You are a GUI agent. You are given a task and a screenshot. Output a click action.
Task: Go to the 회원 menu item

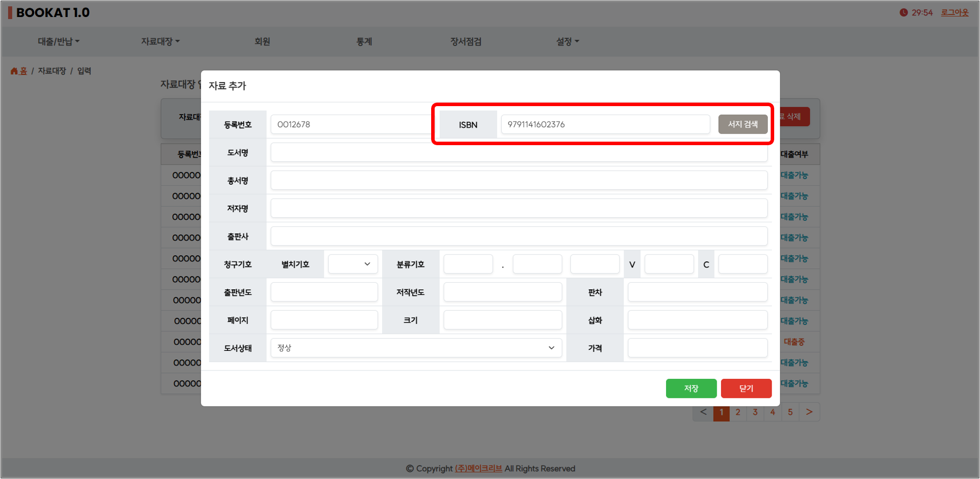(x=262, y=42)
